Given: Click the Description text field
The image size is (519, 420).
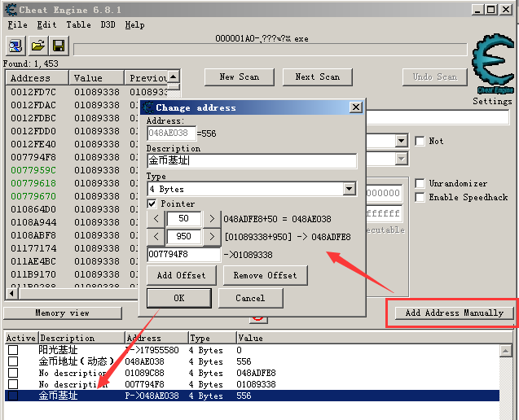Looking at the screenshot, I should coord(252,160).
